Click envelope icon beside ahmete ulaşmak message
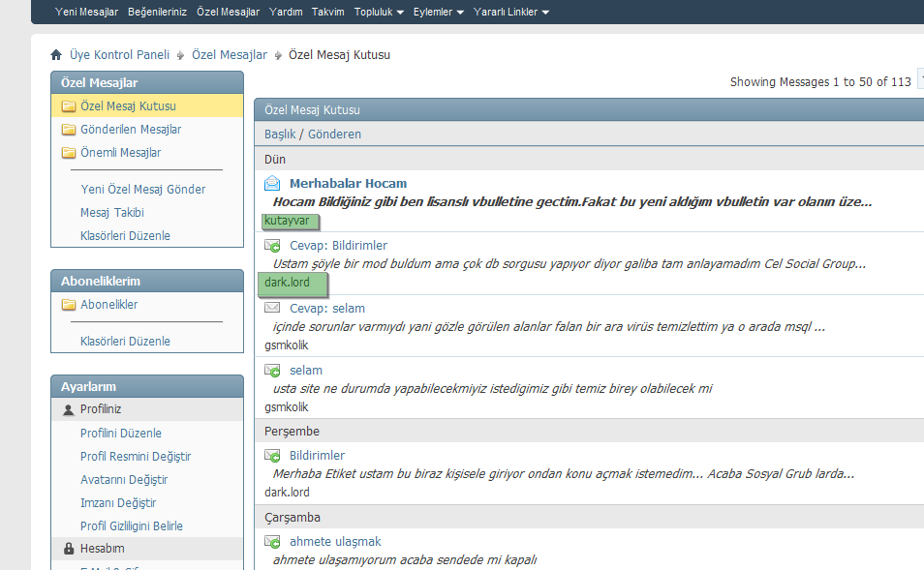This screenshot has width=924, height=570. coord(272,542)
